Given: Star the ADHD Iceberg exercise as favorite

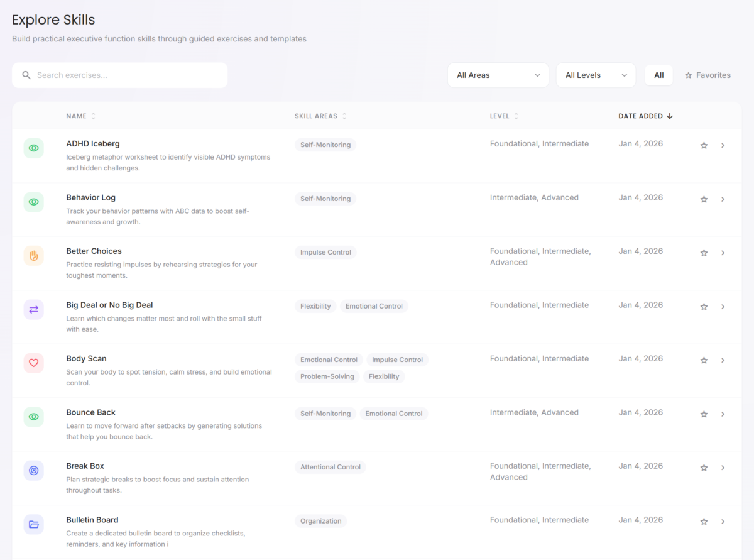Looking at the screenshot, I should [x=704, y=146].
